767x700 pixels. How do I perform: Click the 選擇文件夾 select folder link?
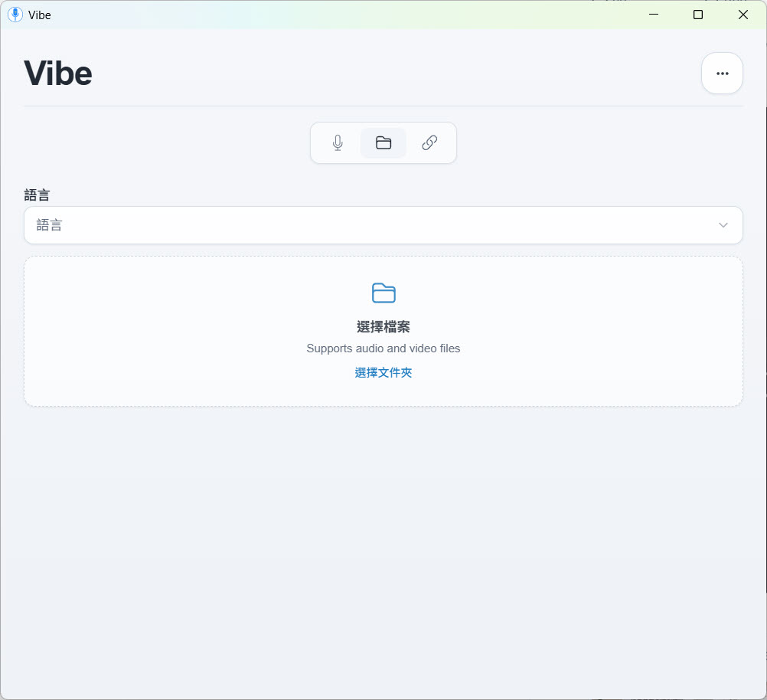[383, 372]
